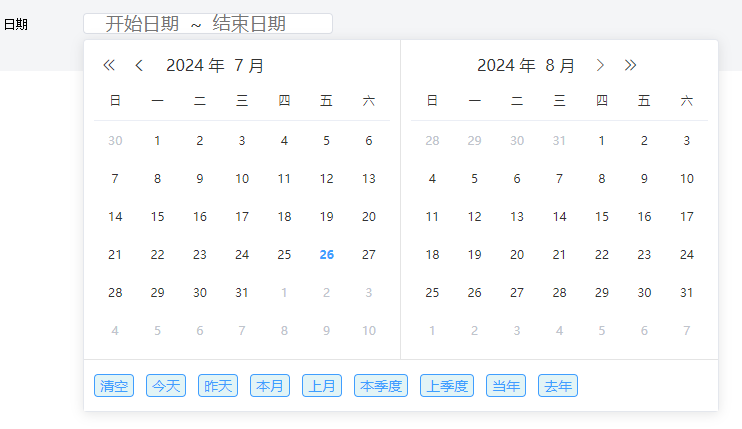Screen dimensions: 742x429
Task: Pick August 3 in the right calendar
Action: pyautogui.click(x=687, y=140)
